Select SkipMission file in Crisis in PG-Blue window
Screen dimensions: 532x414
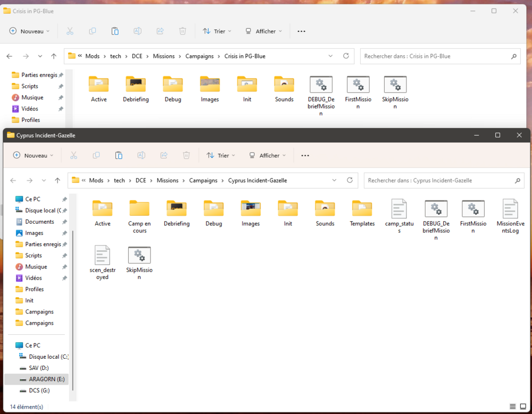tap(395, 92)
